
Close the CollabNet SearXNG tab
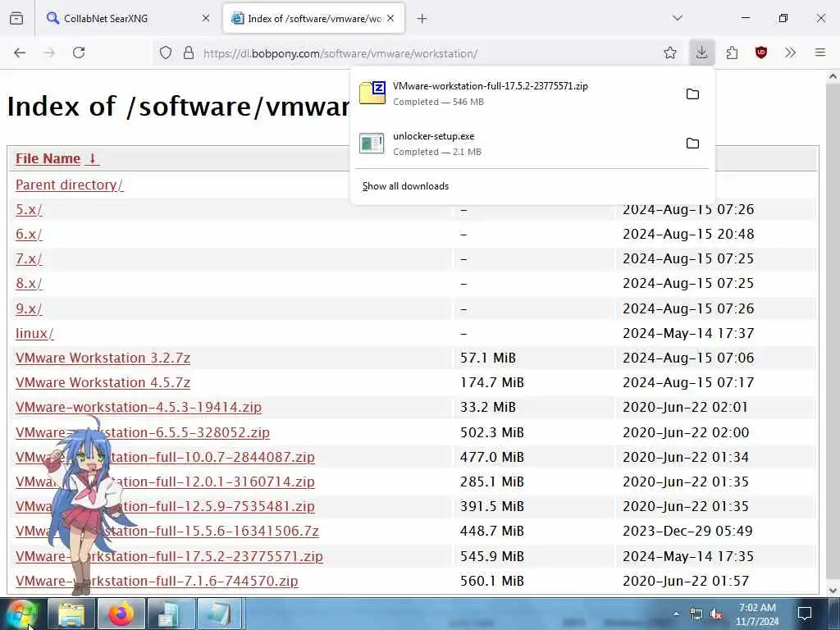point(206,18)
